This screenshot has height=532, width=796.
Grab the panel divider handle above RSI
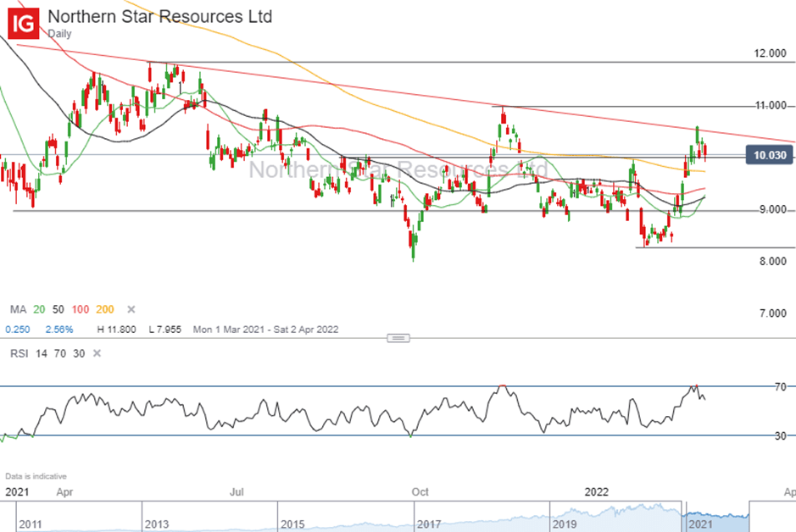pos(398,338)
